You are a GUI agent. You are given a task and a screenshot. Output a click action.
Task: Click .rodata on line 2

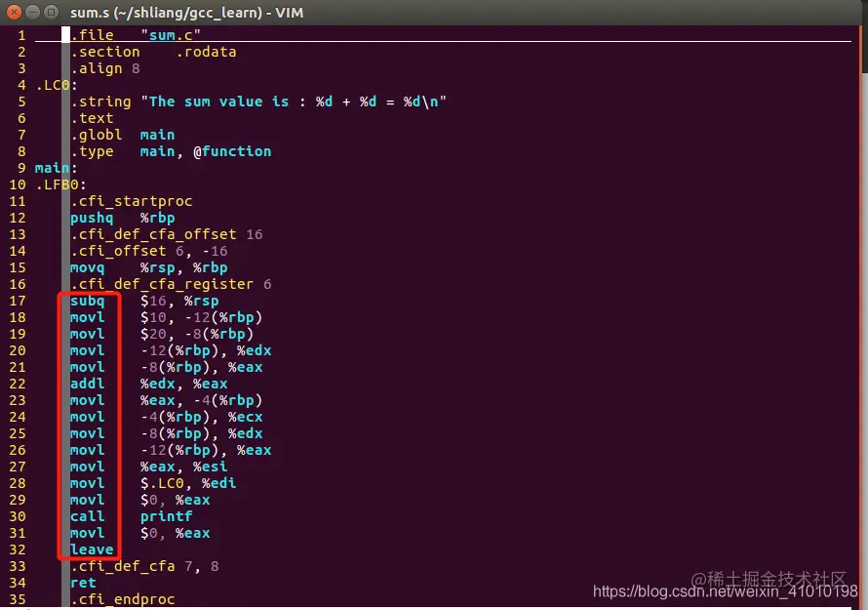(206, 52)
